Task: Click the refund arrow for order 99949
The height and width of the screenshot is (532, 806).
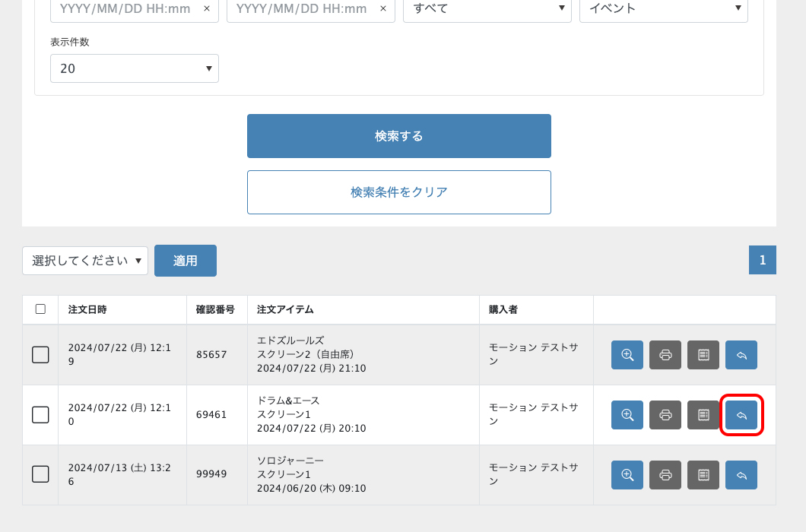Action: (x=741, y=475)
